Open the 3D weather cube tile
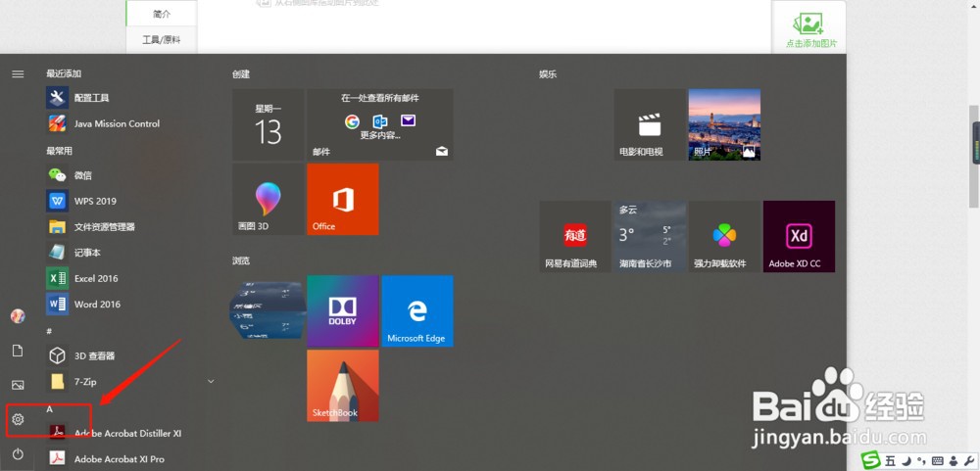 [x=269, y=310]
